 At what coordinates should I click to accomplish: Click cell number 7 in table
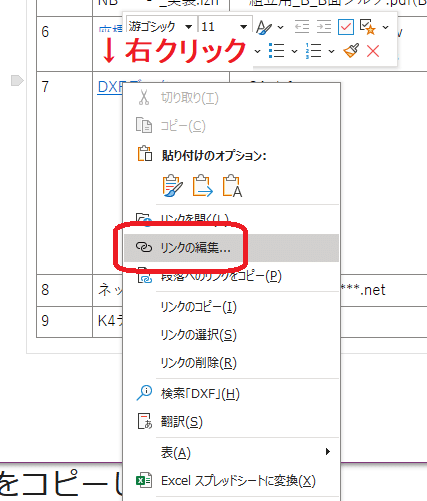(x=45, y=87)
